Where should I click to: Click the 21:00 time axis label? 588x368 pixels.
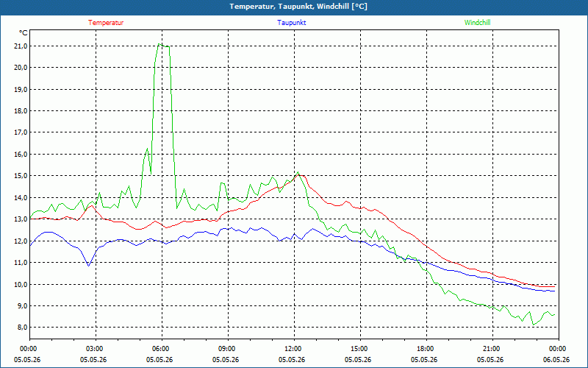492,349
